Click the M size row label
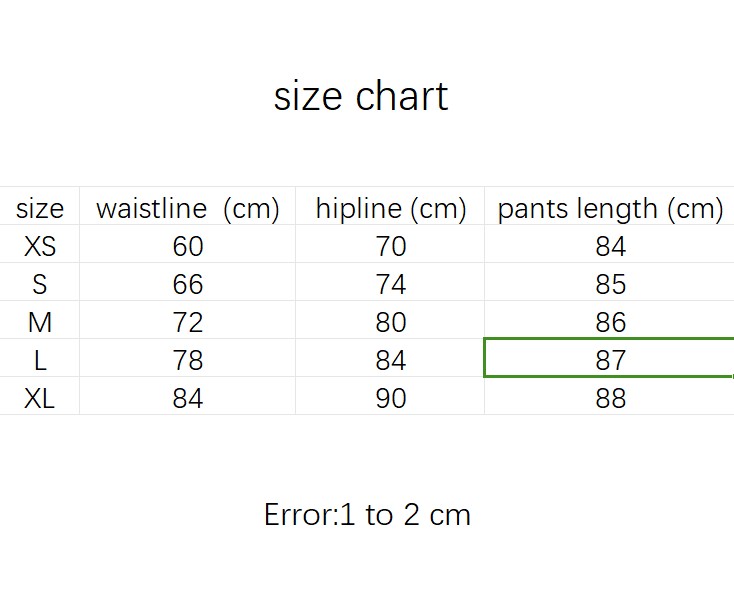 click(x=40, y=322)
